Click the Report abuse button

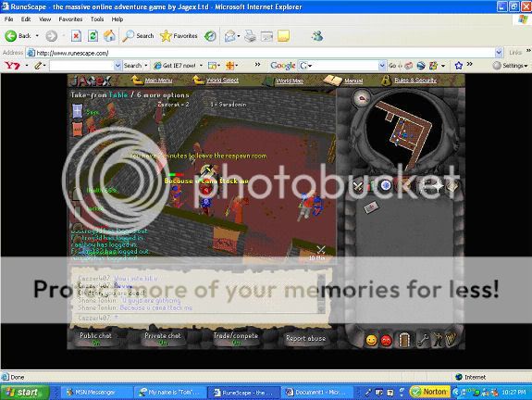pyautogui.click(x=305, y=338)
